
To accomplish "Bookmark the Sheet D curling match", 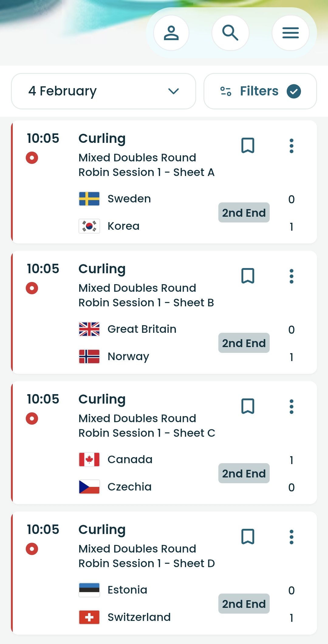I will point(248,537).
